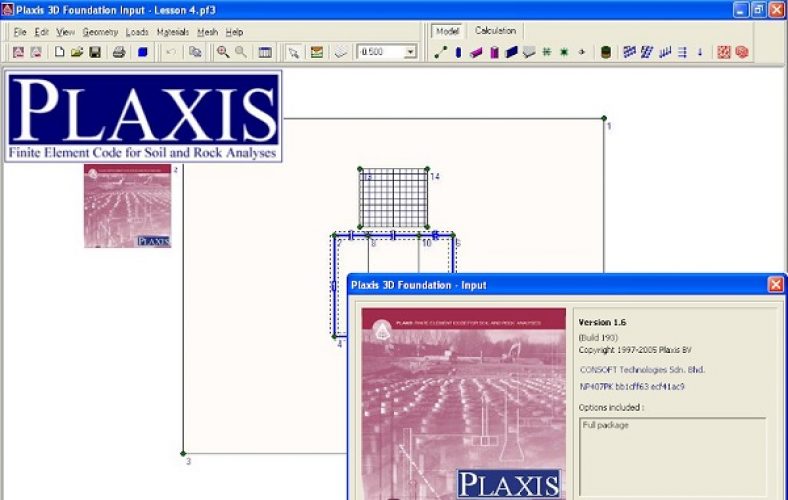Zoom in with the magnifier plus icon
The height and width of the screenshot is (500, 788).
(223, 52)
